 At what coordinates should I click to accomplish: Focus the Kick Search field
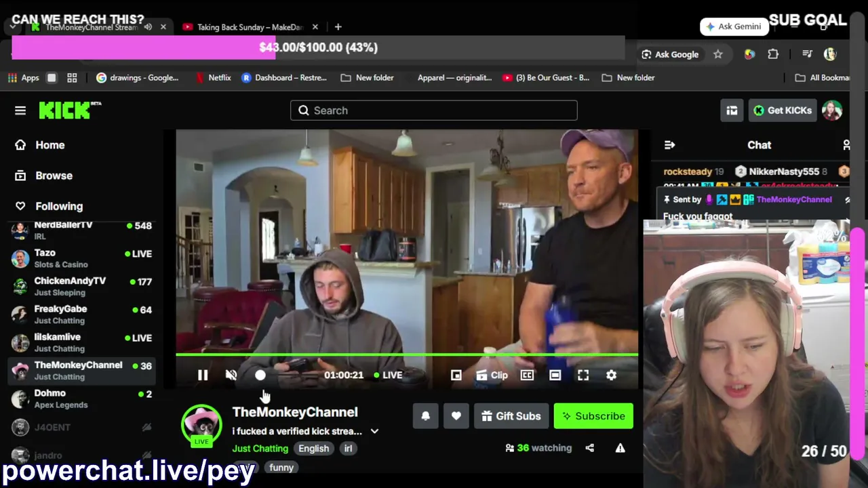pyautogui.click(x=434, y=110)
